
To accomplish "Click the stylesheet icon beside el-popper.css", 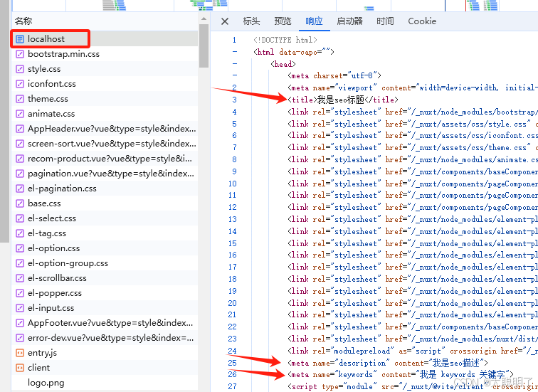I will (20, 293).
